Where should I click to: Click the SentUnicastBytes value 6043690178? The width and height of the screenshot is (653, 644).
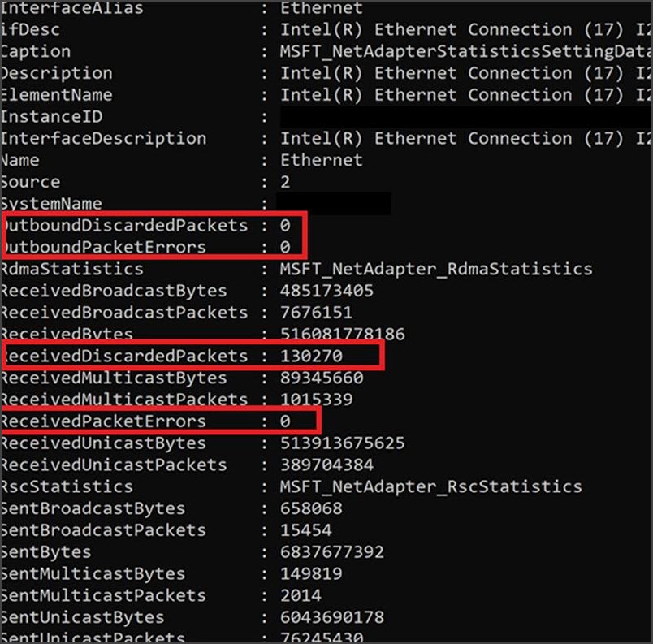click(x=332, y=617)
